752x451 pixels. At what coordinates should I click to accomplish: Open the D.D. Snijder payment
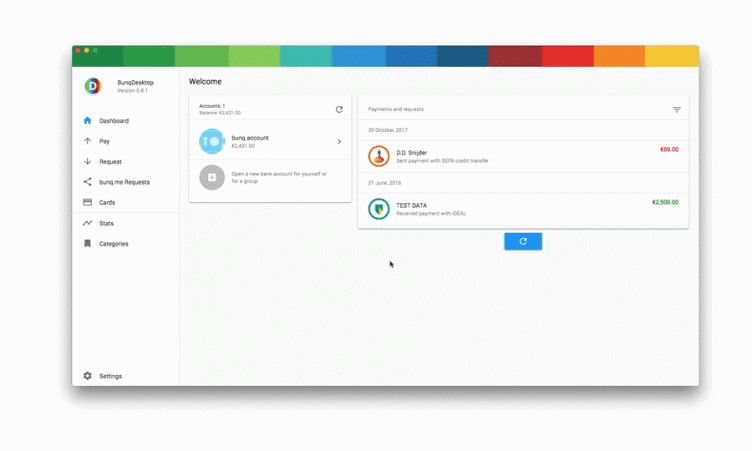pyautogui.click(x=520, y=156)
